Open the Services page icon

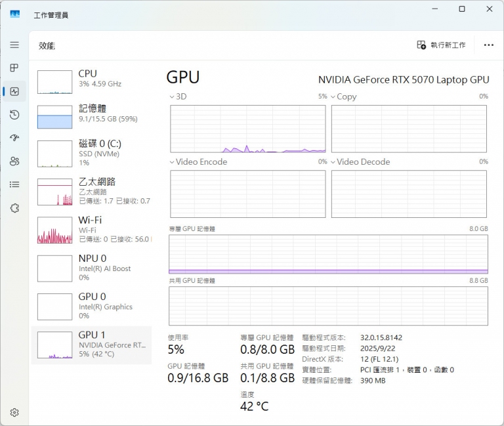14,207
